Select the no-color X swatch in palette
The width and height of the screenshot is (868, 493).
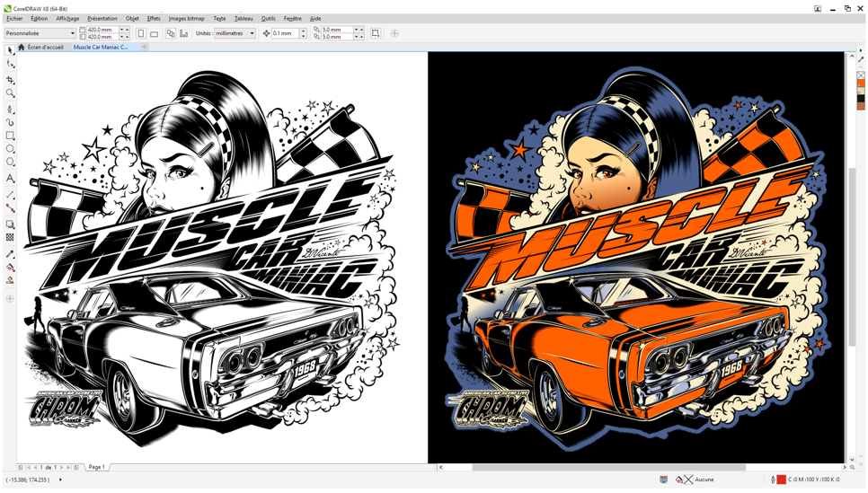click(861, 75)
